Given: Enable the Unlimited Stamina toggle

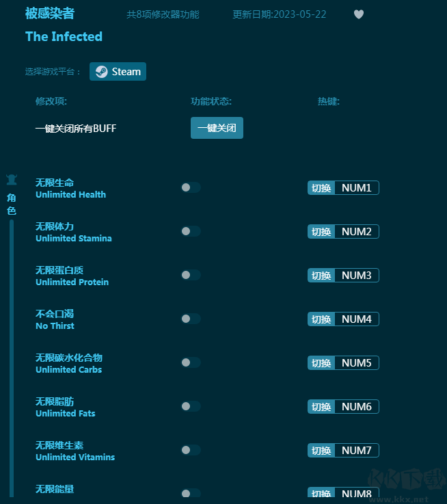Looking at the screenshot, I should click(191, 231).
